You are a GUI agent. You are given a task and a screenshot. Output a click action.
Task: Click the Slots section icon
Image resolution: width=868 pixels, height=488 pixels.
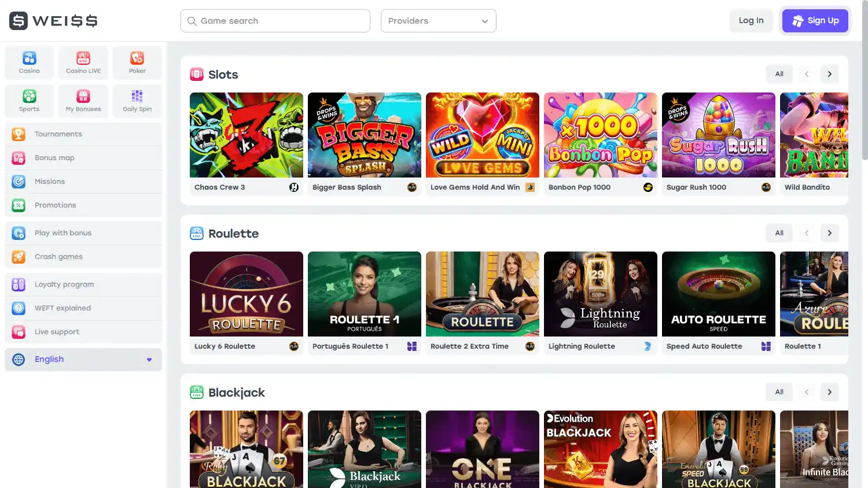197,74
